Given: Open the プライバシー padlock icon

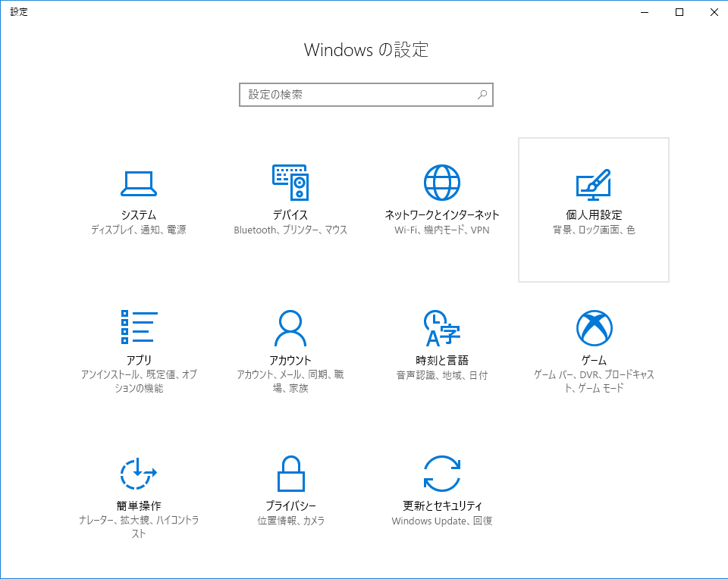Looking at the screenshot, I should tap(290, 473).
